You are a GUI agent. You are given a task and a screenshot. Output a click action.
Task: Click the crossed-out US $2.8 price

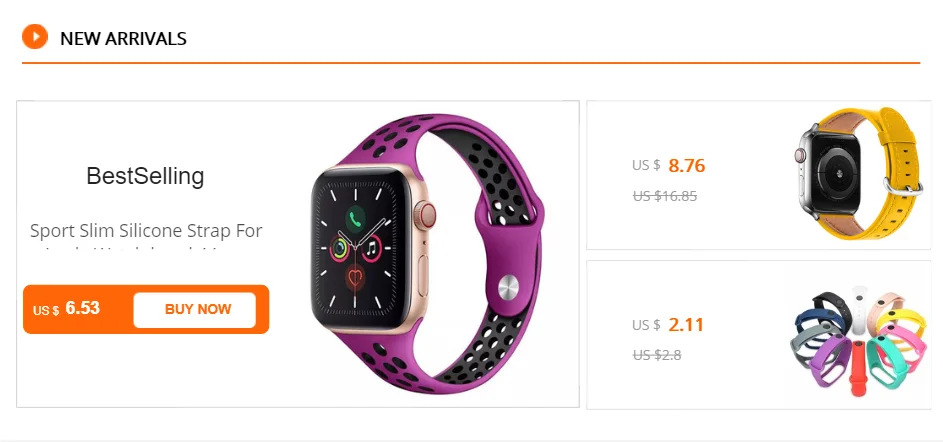click(657, 355)
